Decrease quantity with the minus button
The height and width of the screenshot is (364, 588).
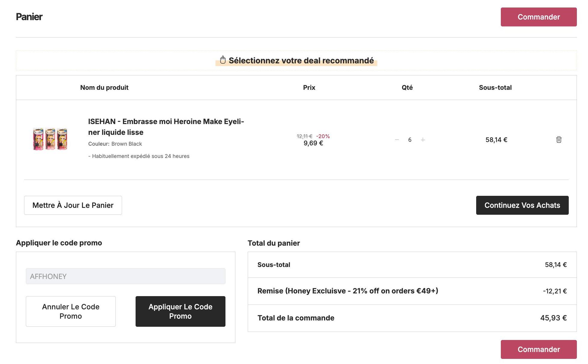pyautogui.click(x=397, y=140)
